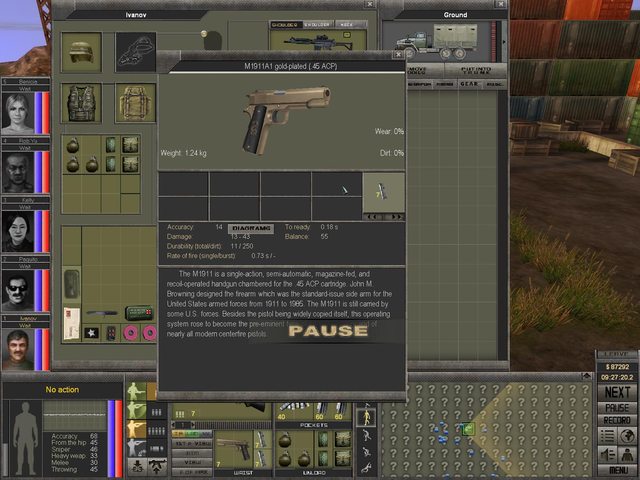Select the prone posture icon
Screen dimensions: 640x480
tap(366, 468)
